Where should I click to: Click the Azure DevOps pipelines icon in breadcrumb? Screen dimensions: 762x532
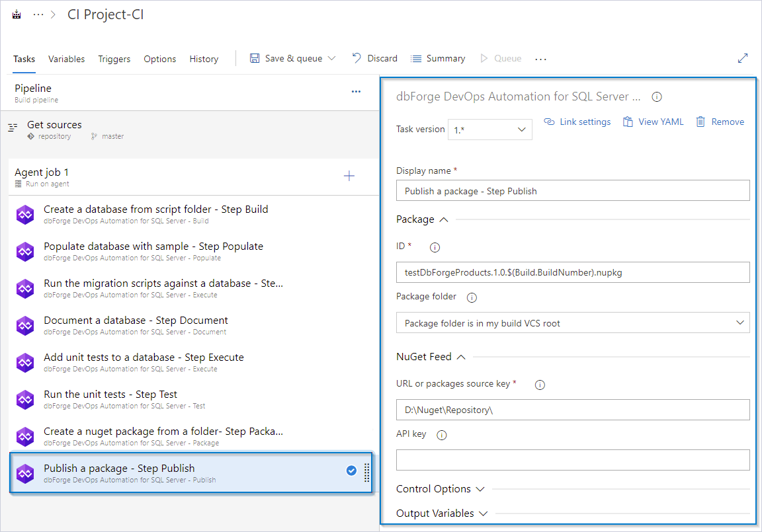(x=17, y=15)
